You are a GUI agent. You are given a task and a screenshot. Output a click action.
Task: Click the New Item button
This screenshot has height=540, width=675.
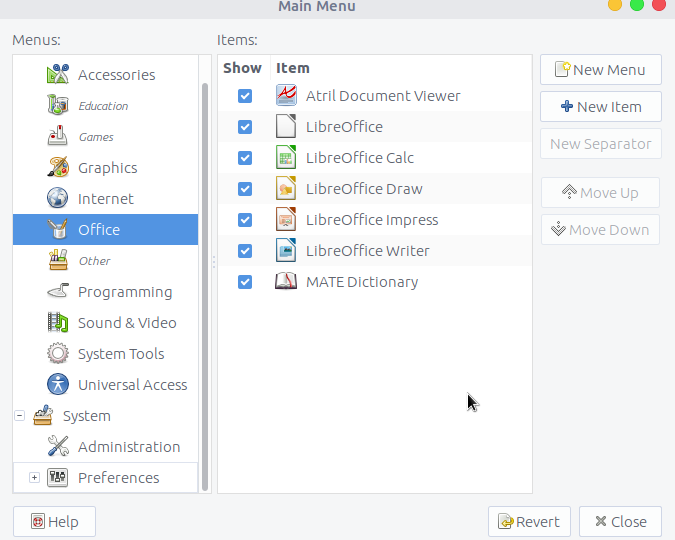[601, 107]
